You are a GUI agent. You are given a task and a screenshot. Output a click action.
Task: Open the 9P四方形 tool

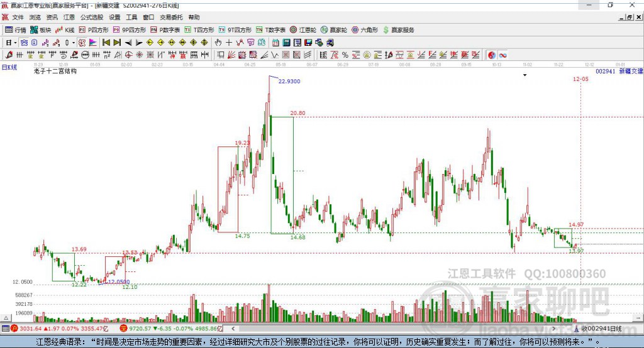[x=130, y=30]
